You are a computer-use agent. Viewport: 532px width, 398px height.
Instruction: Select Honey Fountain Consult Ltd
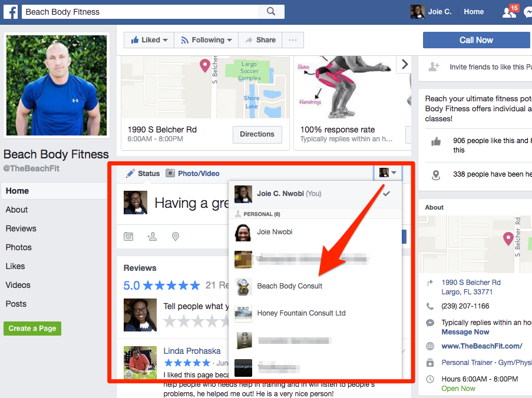coord(315,313)
